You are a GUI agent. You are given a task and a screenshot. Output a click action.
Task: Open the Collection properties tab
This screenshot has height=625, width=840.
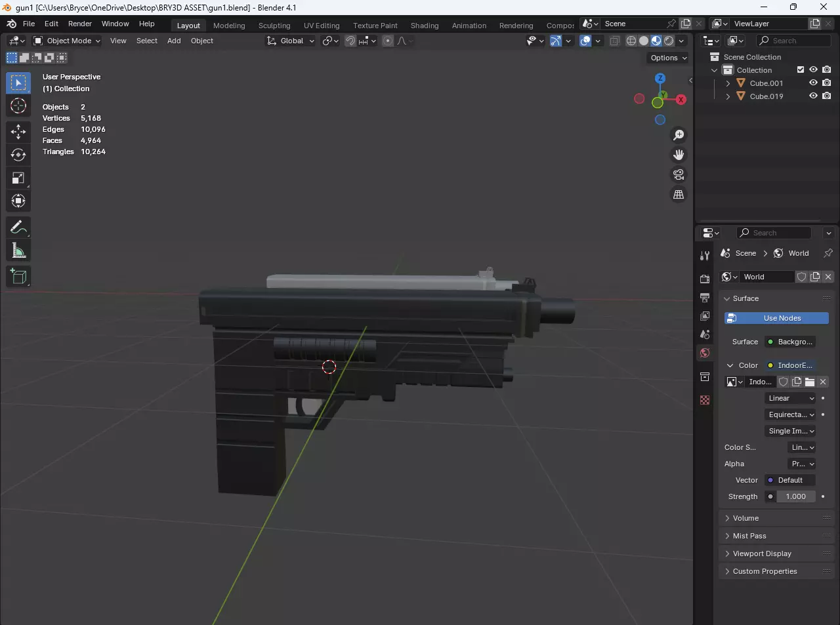tap(705, 376)
